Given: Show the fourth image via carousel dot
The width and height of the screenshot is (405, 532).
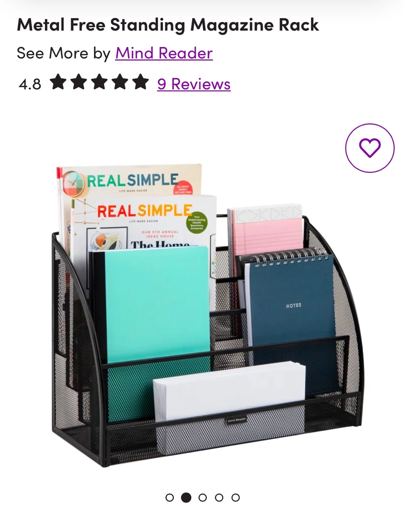Looking at the screenshot, I should click(x=219, y=498).
